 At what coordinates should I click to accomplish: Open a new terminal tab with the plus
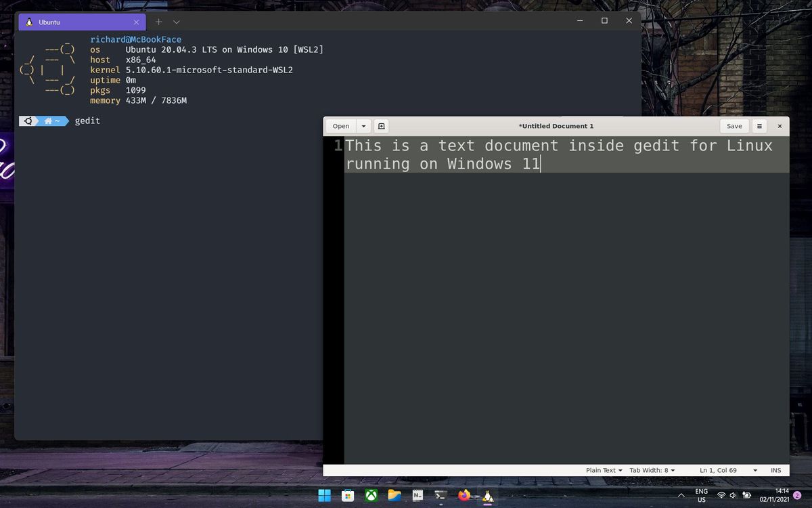[x=158, y=22]
